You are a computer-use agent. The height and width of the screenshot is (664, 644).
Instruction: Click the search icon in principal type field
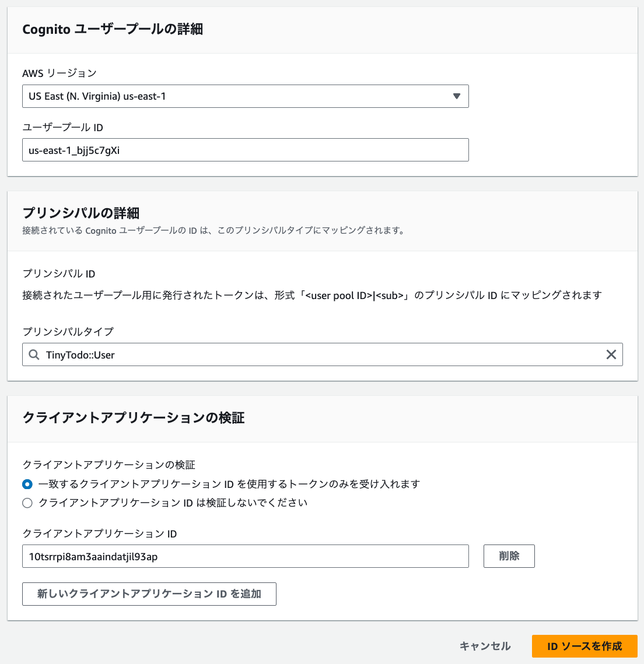coord(34,354)
